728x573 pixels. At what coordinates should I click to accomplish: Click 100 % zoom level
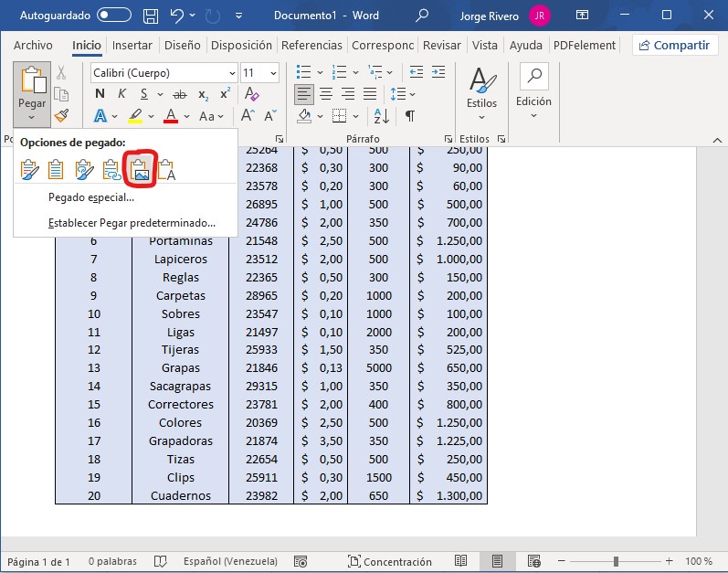coord(699,561)
